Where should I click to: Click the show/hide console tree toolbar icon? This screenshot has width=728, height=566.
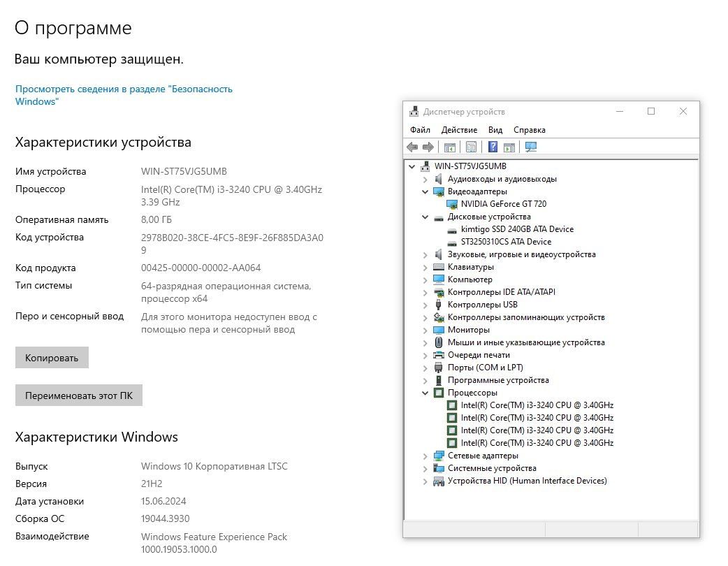coord(449,147)
